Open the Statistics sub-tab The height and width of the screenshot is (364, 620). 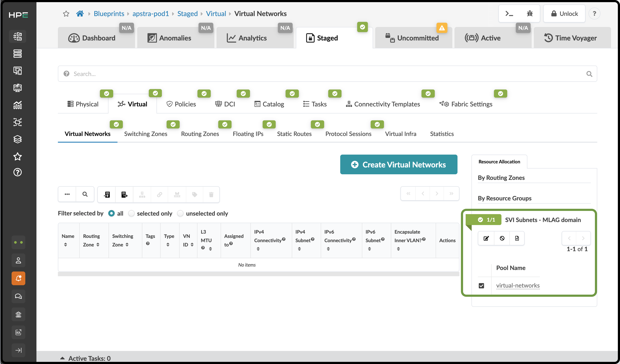click(442, 134)
